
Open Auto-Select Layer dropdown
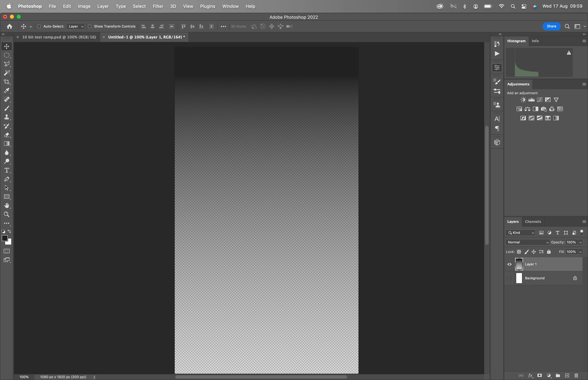point(76,26)
